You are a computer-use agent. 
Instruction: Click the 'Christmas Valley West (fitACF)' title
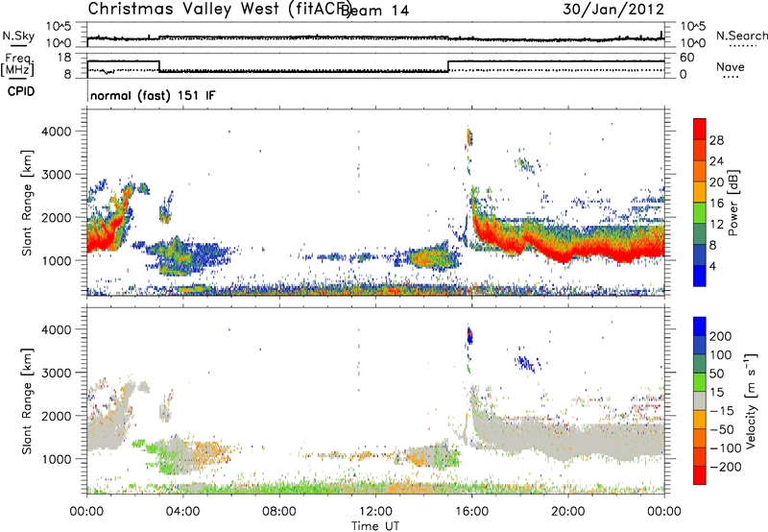click(x=219, y=9)
